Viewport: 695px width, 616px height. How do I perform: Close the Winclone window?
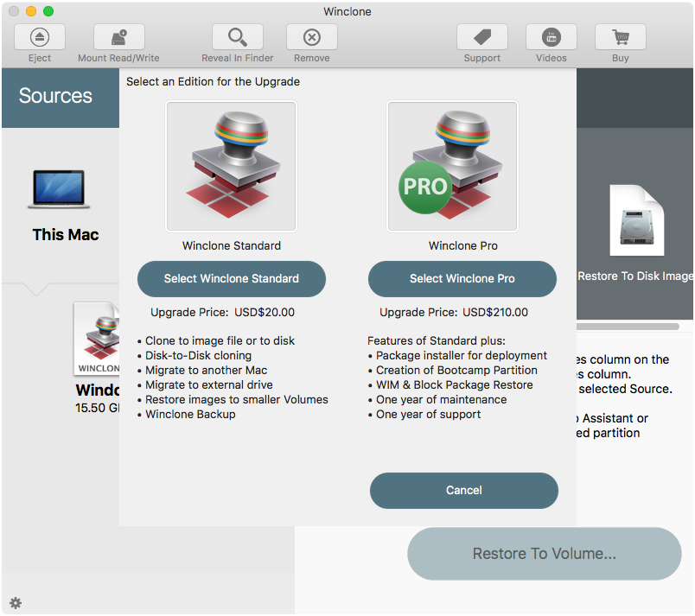pyautogui.click(x=14, y=11)
